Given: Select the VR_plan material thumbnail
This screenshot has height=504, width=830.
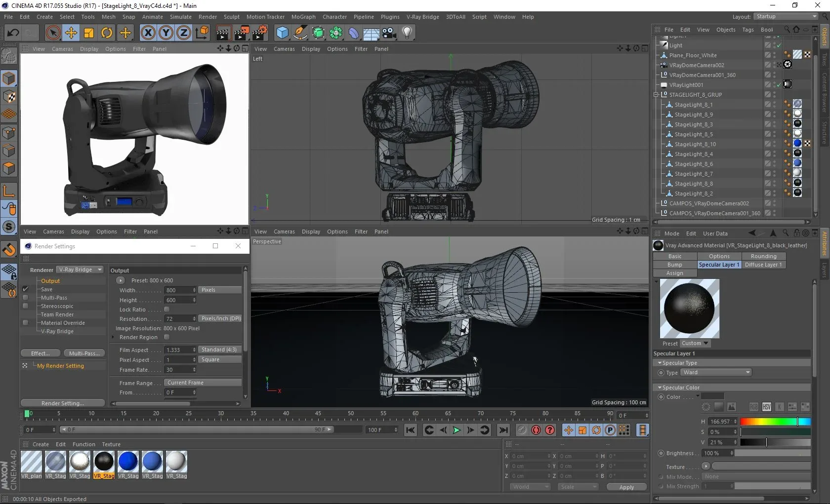Looking at the screenshot, I should [31, 465].
